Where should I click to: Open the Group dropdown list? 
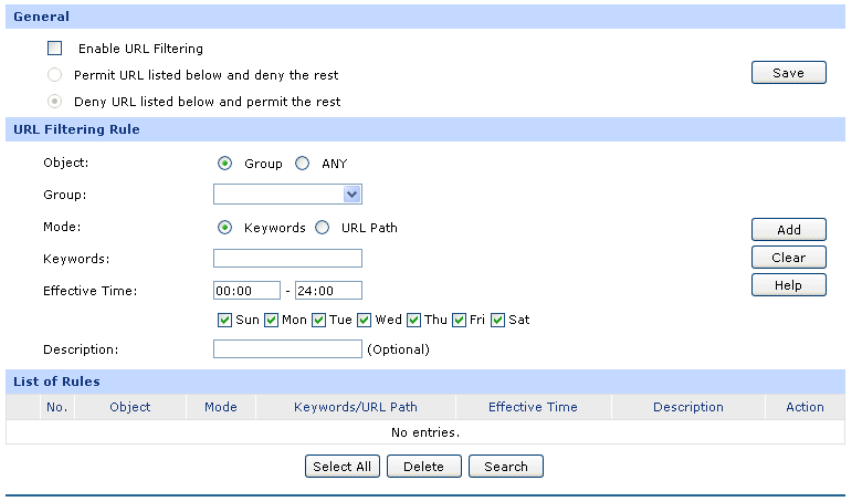click(x=288, y=194)
